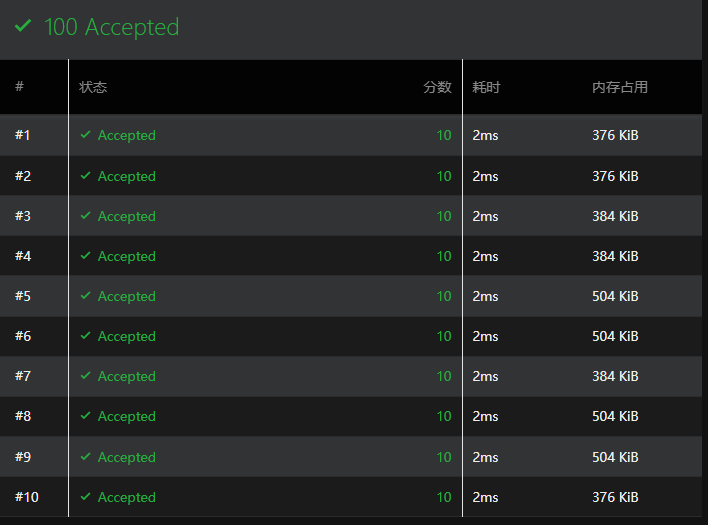Click the 100 Accepted result heading

point(112,27)
